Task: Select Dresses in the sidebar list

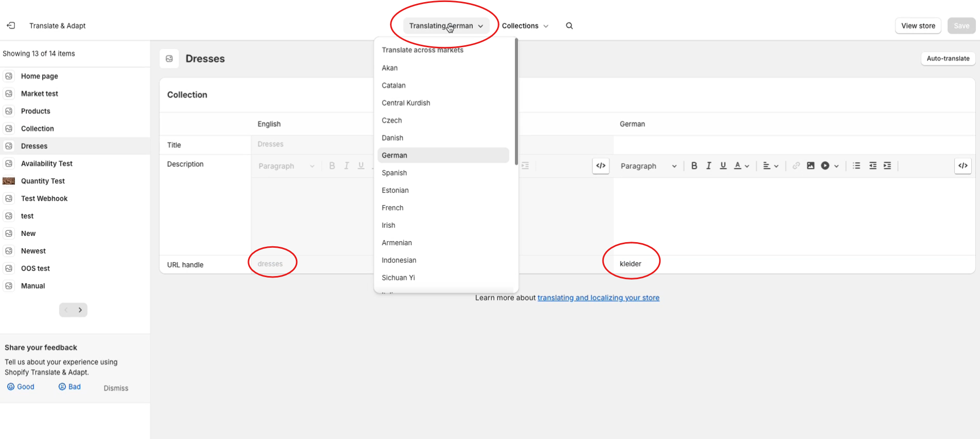Action: 75,146
